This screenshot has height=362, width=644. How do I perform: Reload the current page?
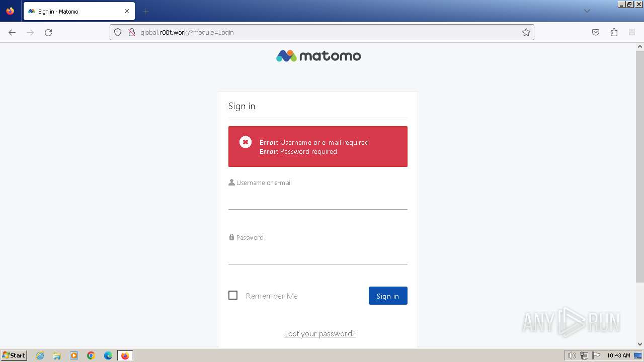[48, 32]
